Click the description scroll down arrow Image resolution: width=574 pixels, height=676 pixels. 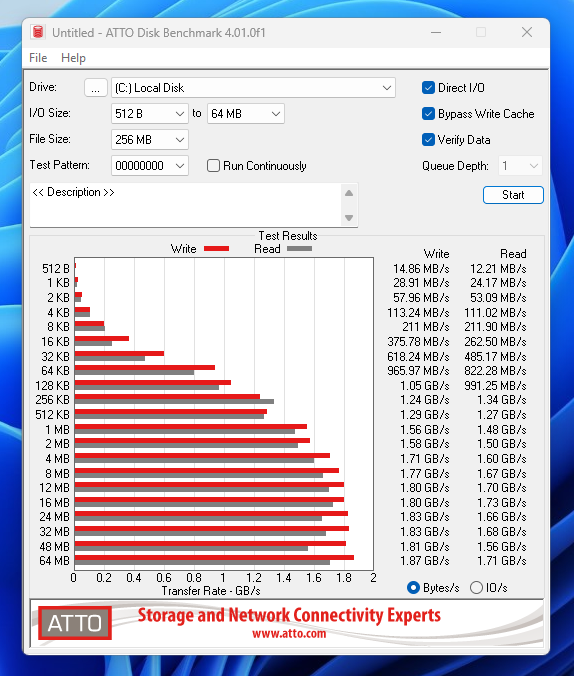click(349, 218)
